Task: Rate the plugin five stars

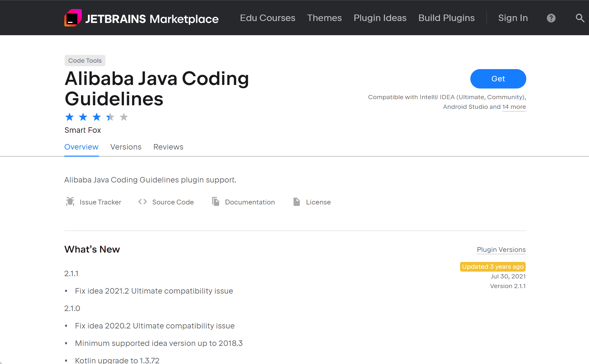Action: (x=124, y=117)
